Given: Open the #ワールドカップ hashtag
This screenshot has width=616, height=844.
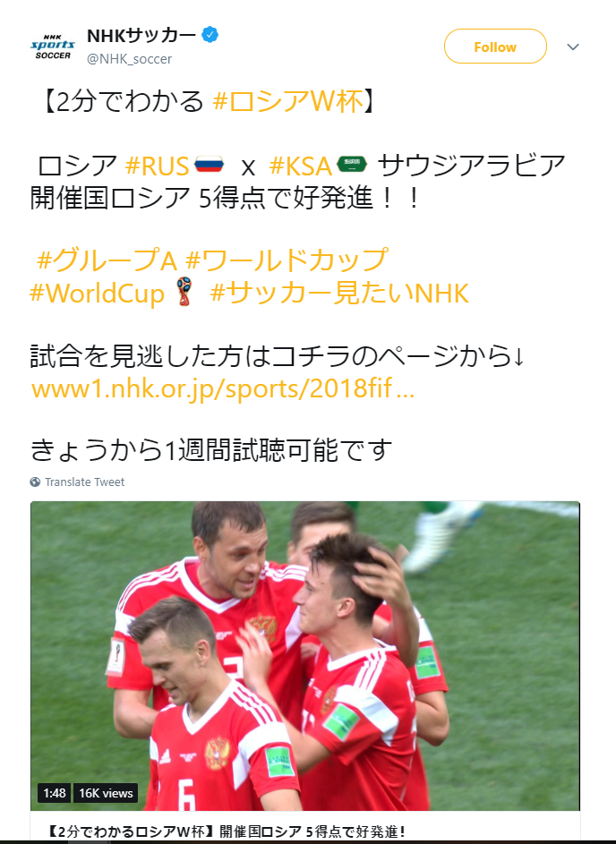Looking at the screenshot, I should 287,260.
